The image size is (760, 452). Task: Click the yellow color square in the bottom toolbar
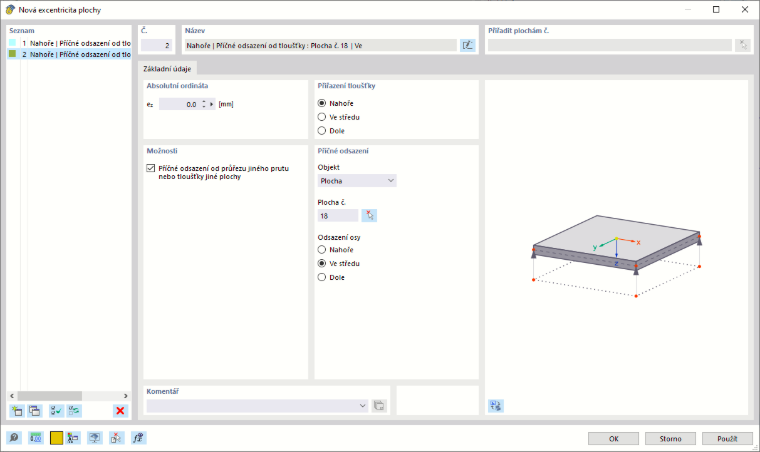point(56,438)
